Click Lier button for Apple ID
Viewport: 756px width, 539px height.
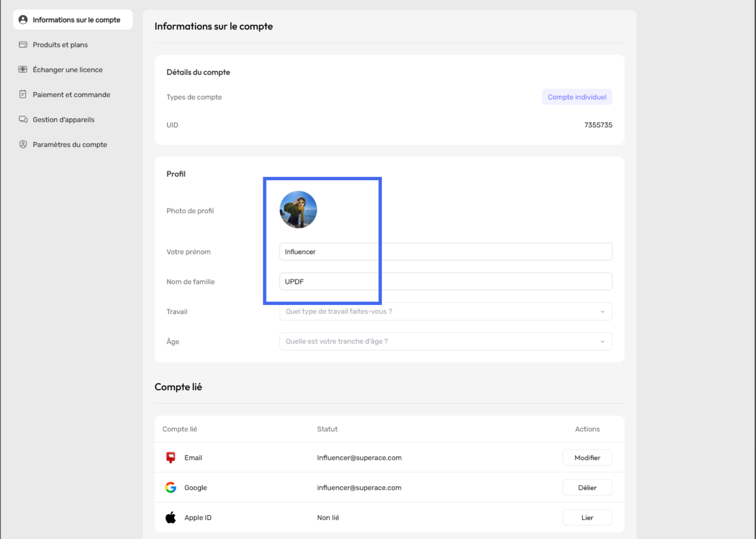[x=588, y=517]
